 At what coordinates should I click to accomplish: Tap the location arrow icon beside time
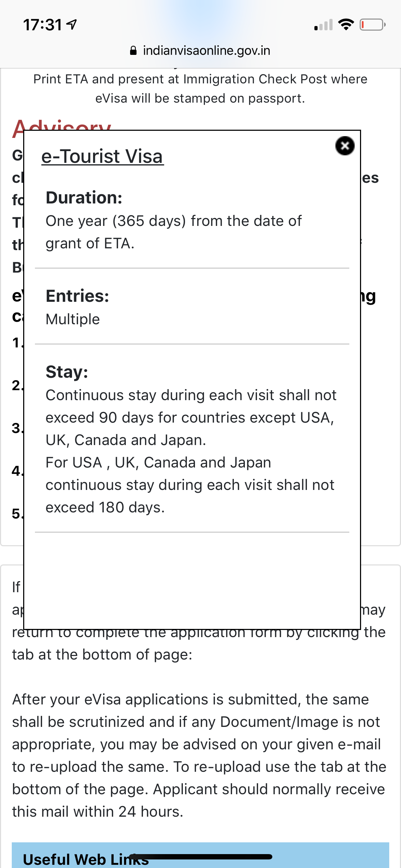click(x=72, y=25)
